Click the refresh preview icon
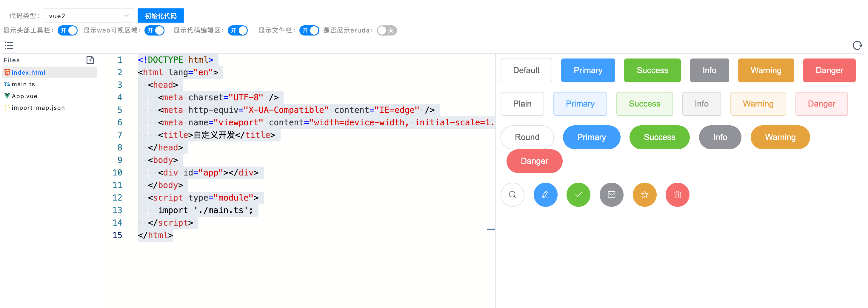 click(x=857, y=45)
